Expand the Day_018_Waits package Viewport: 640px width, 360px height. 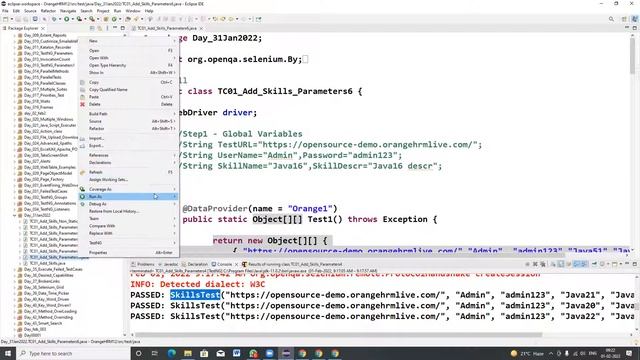pyautogui.click(x=15, y=101)
